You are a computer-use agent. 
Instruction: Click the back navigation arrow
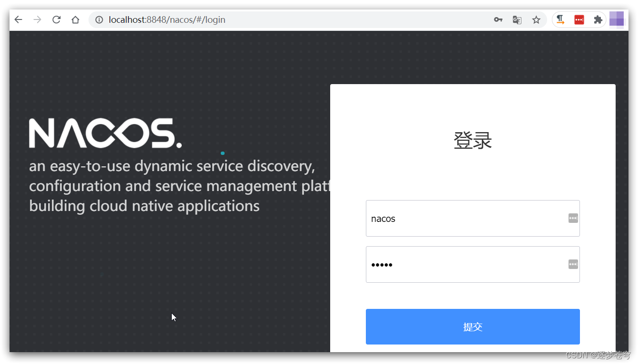pos(18,19)
